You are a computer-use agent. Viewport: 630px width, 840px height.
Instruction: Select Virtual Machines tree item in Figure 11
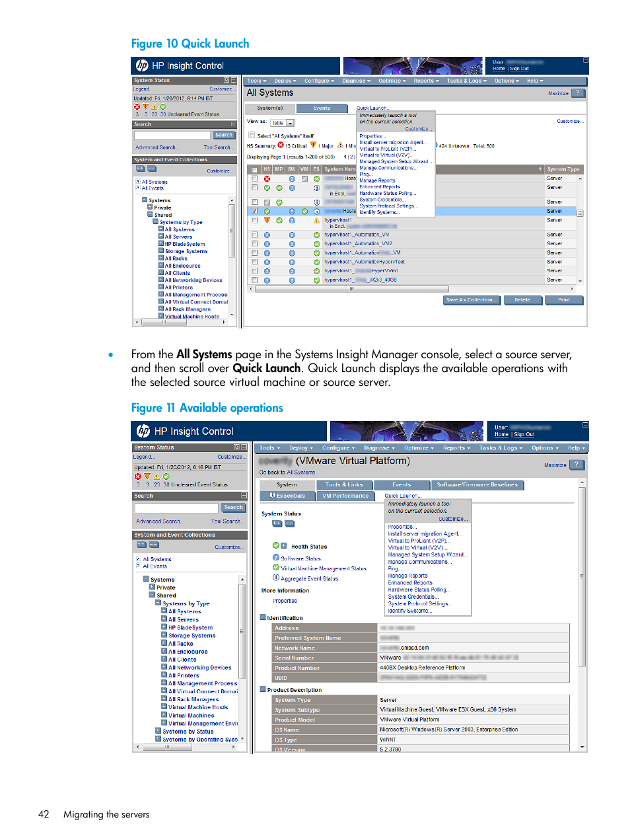(191, 715)
